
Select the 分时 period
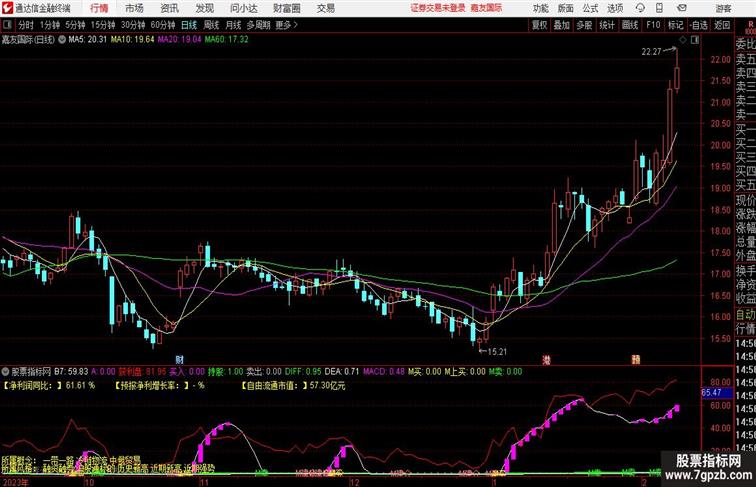coord(26,25)
